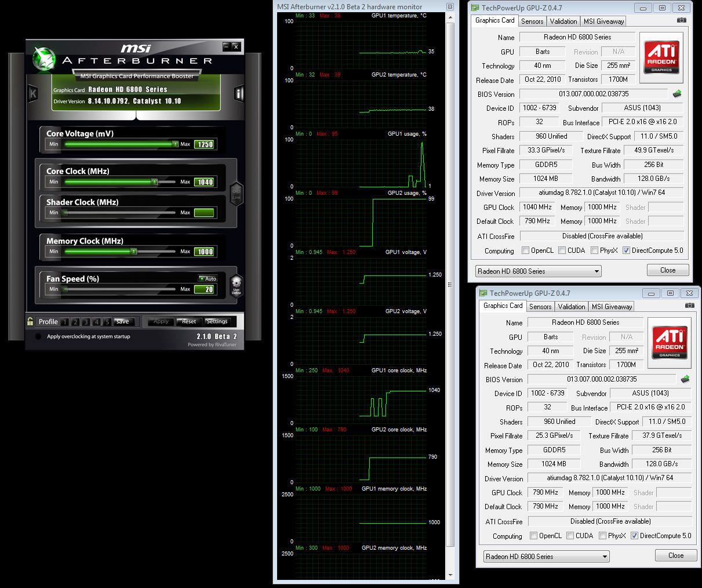The image size is (702, 588).
Task: Click the Reset button in Afterburner
Action: click(189, 321)
